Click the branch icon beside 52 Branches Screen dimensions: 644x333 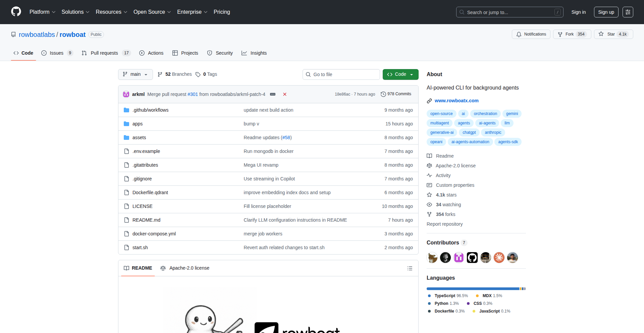(160, 74)
